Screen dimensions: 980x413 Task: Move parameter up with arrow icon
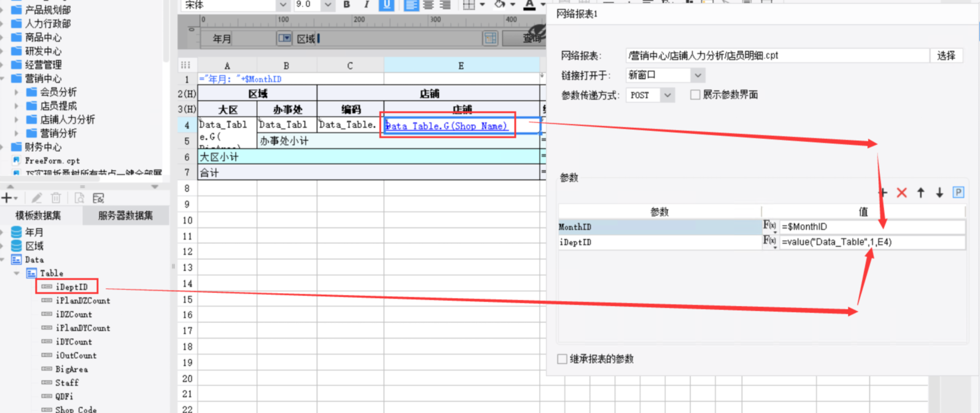[x=920, y=192]
